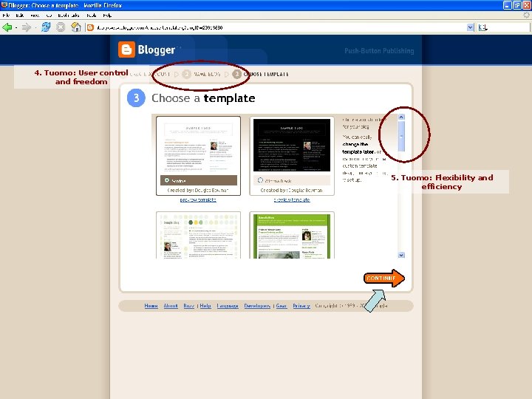Click the black template thumbnail
532x399 pixels.
(x=292, y=146)
